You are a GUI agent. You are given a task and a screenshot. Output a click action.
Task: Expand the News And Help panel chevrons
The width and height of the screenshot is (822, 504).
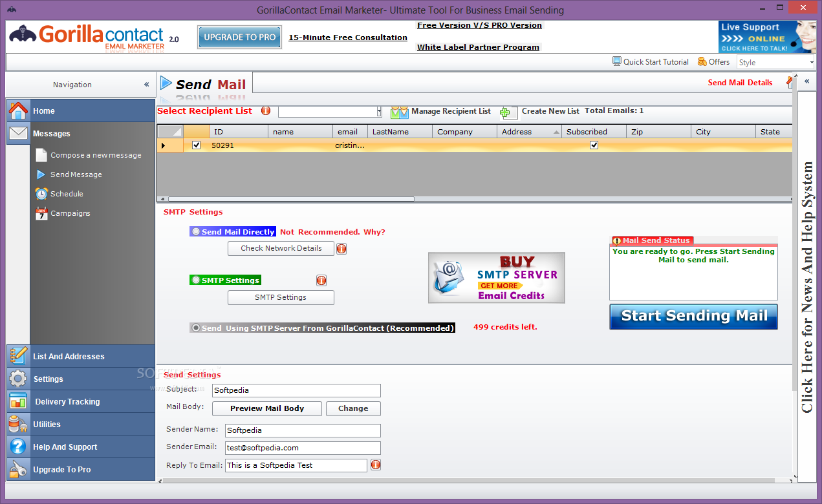[x=806, y=81]
